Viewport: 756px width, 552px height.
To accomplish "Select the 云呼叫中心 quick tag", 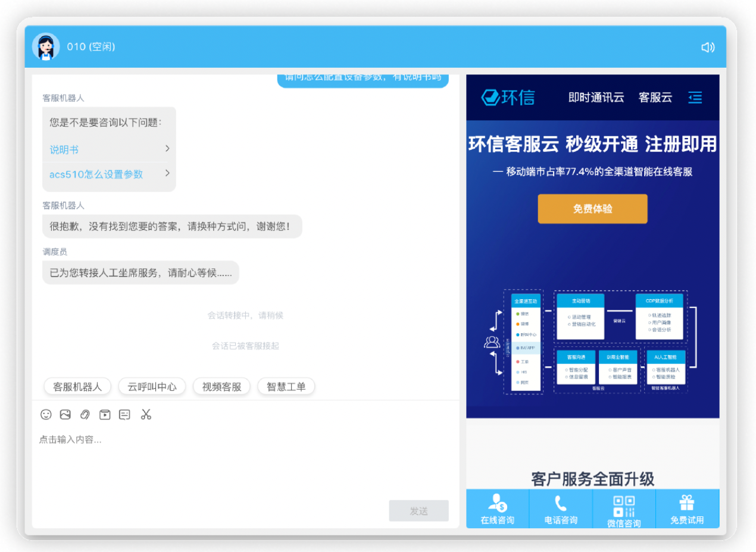I will (152, 387).
